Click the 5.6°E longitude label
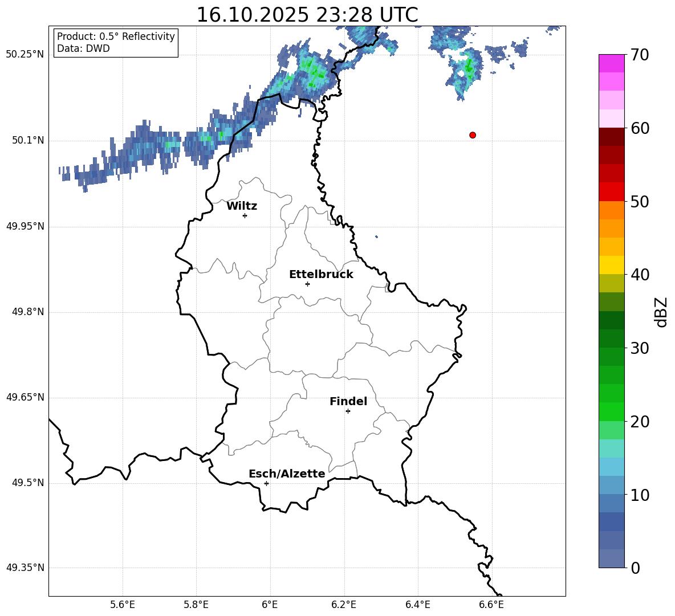 click(x=123, y=605)
